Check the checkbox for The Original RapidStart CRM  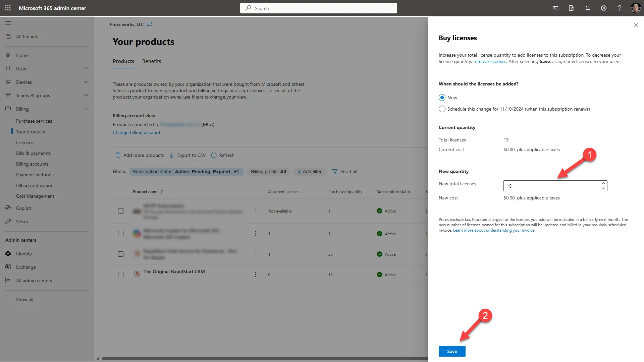121,274
